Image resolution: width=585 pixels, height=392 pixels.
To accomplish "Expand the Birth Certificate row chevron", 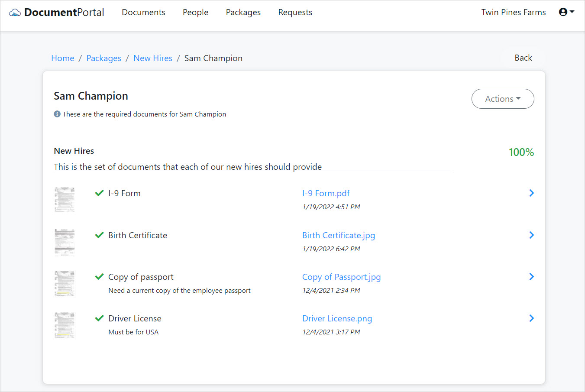I will pos(531,235).
